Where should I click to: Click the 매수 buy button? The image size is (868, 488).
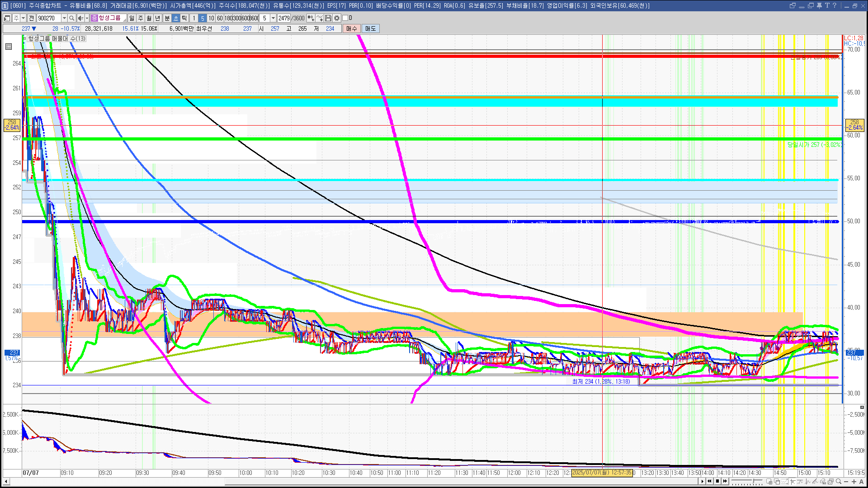coord(351,28)
